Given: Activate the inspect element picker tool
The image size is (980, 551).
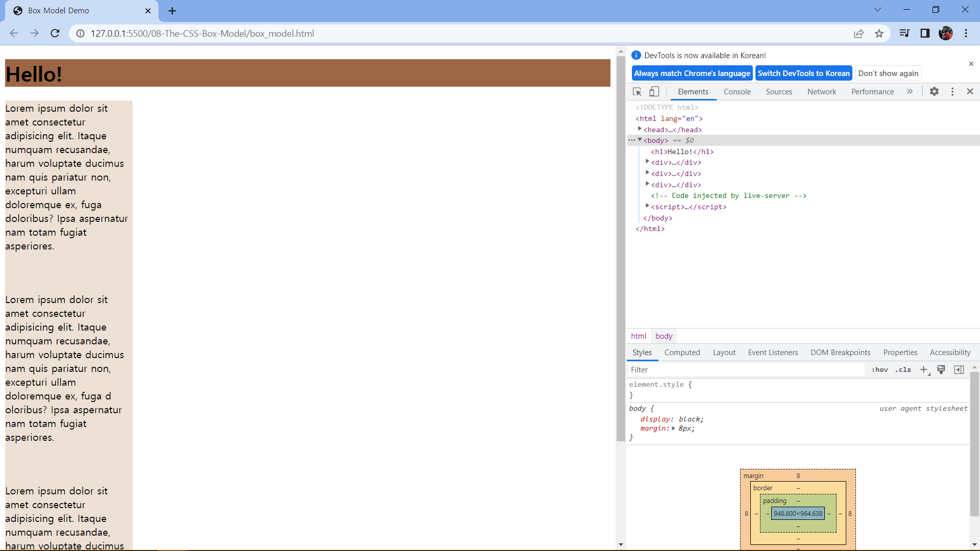Looking at the screenshot, I should point(637,92).
